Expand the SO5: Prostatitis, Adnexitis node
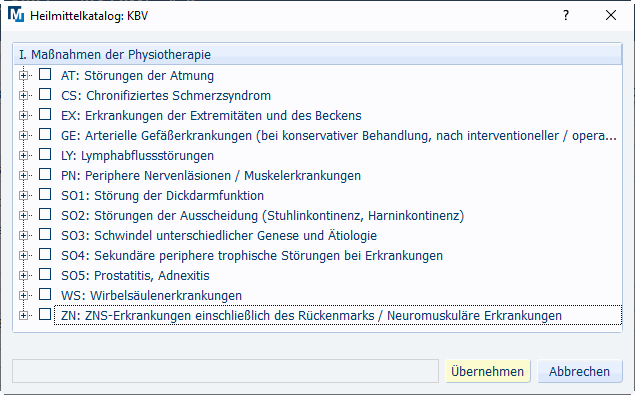This screenshot has height=395, width=635. coord(23,275)
